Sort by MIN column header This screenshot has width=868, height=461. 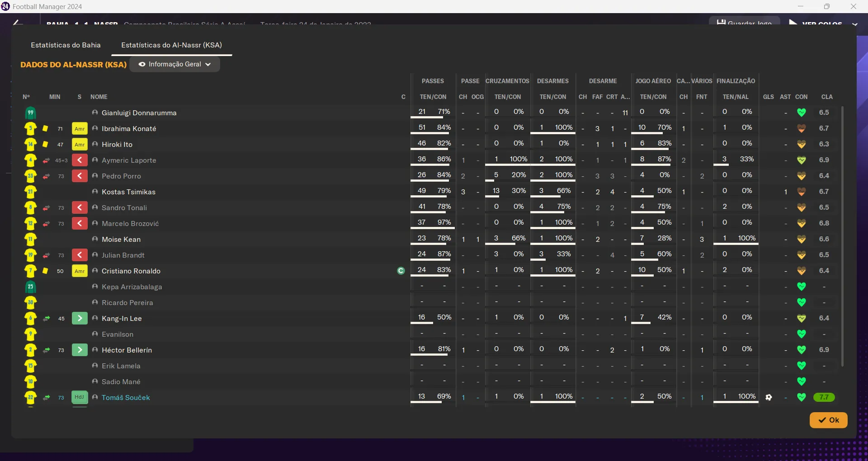(55, 97)
